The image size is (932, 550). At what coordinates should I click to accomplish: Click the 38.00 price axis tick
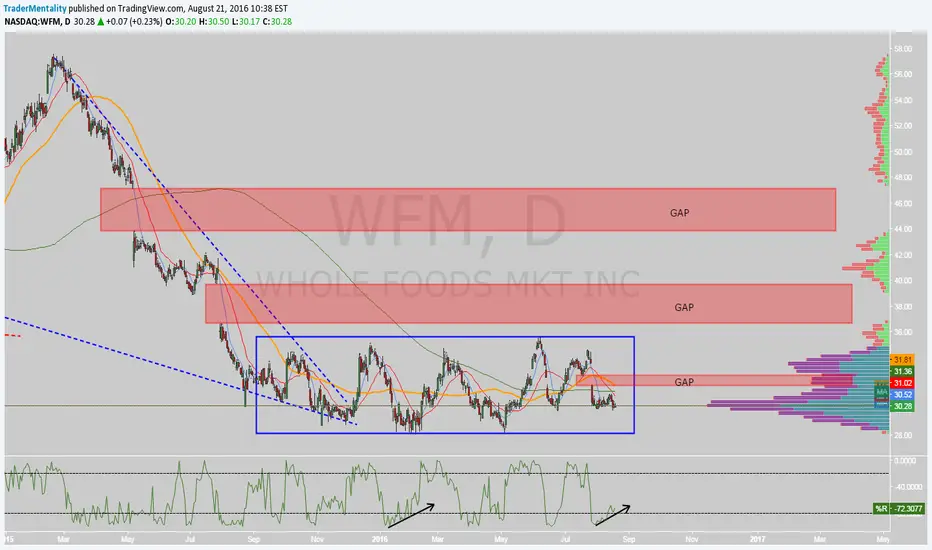(903, 307)
